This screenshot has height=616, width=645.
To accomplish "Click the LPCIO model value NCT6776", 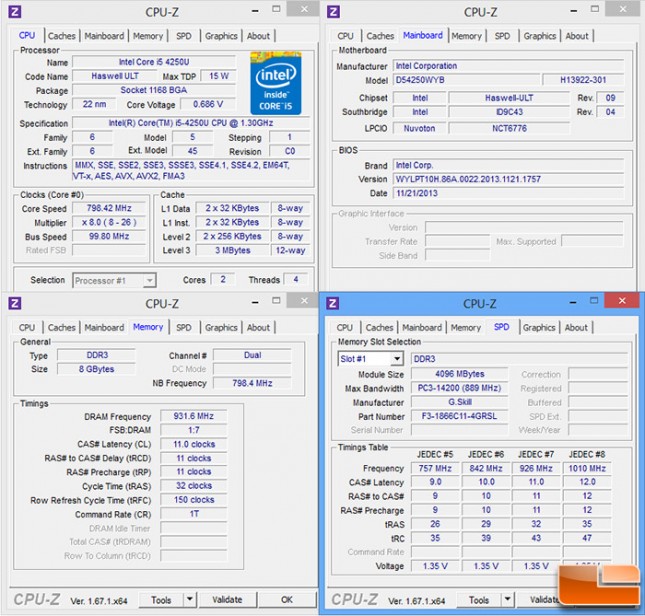I will [509, 128].
